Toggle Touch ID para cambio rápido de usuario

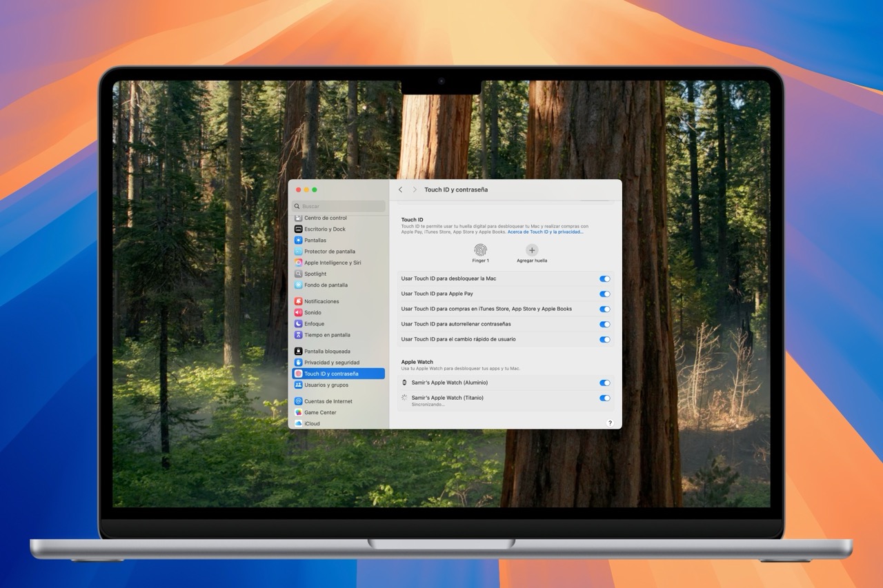point(604,339)
